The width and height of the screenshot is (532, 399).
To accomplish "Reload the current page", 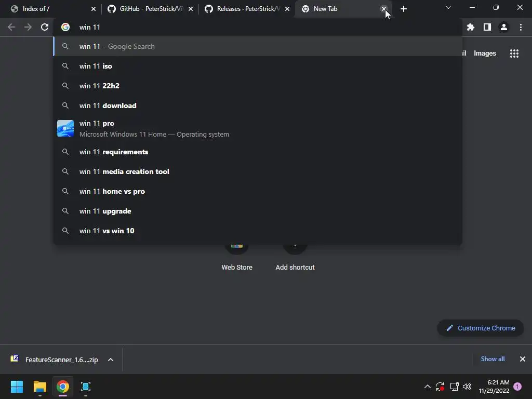I will pos(45,27).
